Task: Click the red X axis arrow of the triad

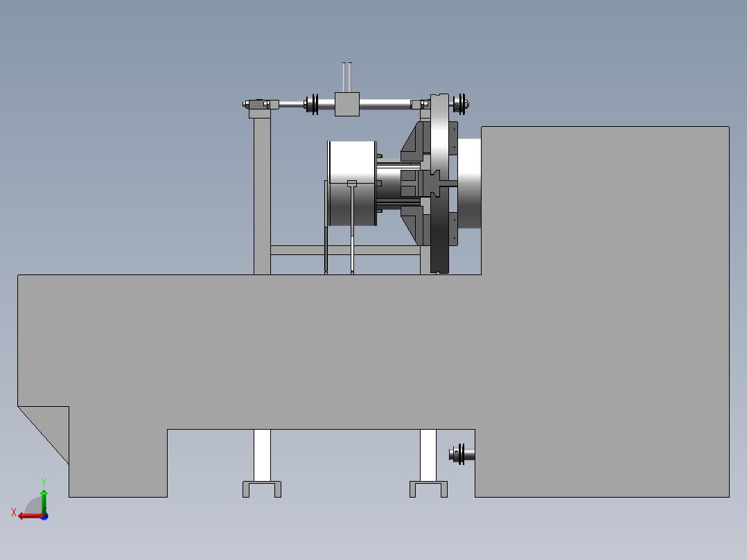Action: pyautogui.click(x=30, y=516)
